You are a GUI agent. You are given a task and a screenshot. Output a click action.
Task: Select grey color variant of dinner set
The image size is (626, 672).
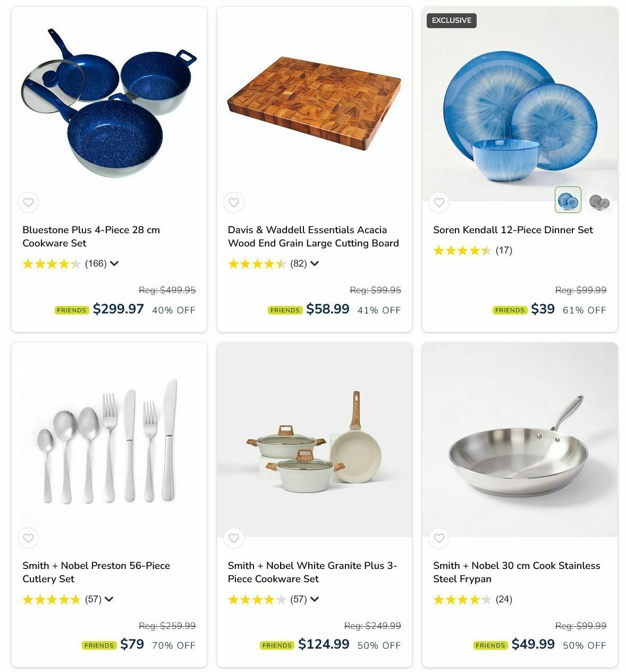(x=599, y=200)
